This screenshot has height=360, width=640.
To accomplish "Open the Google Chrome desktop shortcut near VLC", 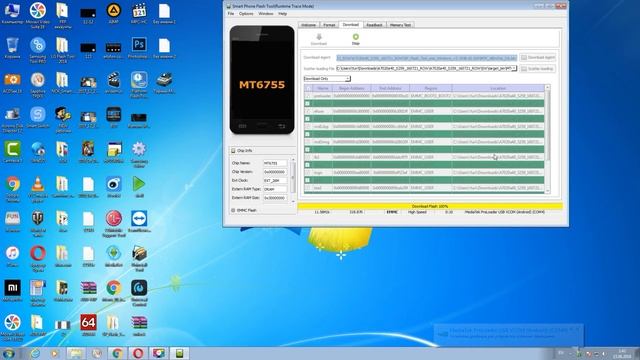I will click(x=12, y=184).
